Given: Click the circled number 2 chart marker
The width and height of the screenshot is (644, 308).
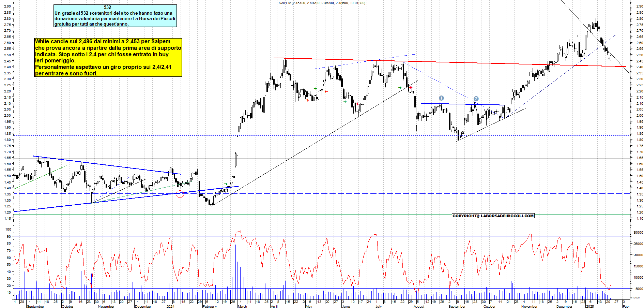Looking at the screenshot, I should (x=476, y=99).
